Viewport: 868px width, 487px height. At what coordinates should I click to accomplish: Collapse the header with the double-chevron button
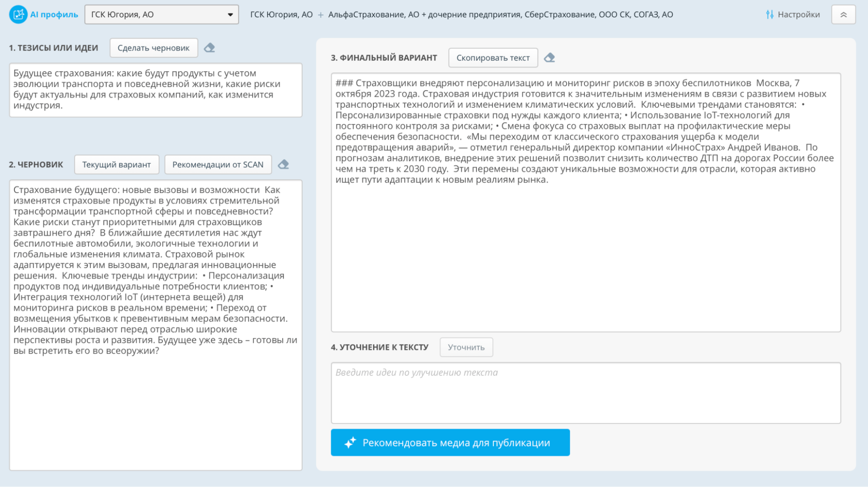tap(844, 13)
